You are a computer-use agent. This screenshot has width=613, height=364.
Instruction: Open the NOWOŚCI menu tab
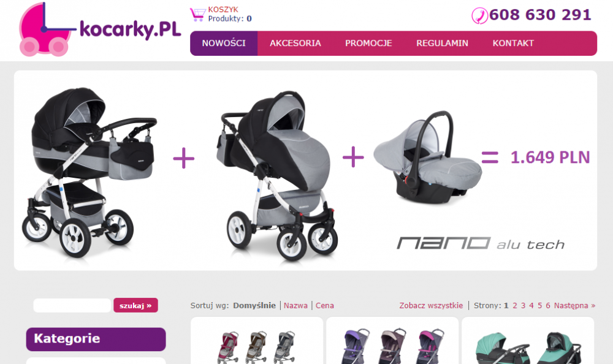pos(224,43)
